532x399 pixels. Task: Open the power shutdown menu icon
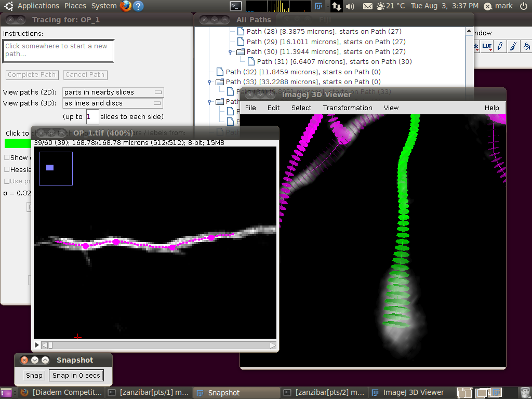pos(524,6)
